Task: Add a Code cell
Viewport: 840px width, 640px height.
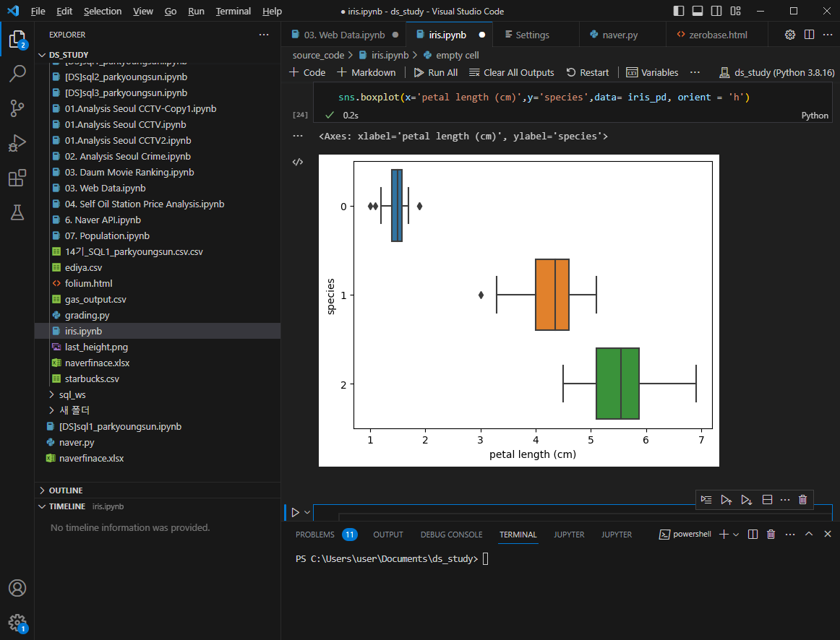Action: tap(307, 72)
